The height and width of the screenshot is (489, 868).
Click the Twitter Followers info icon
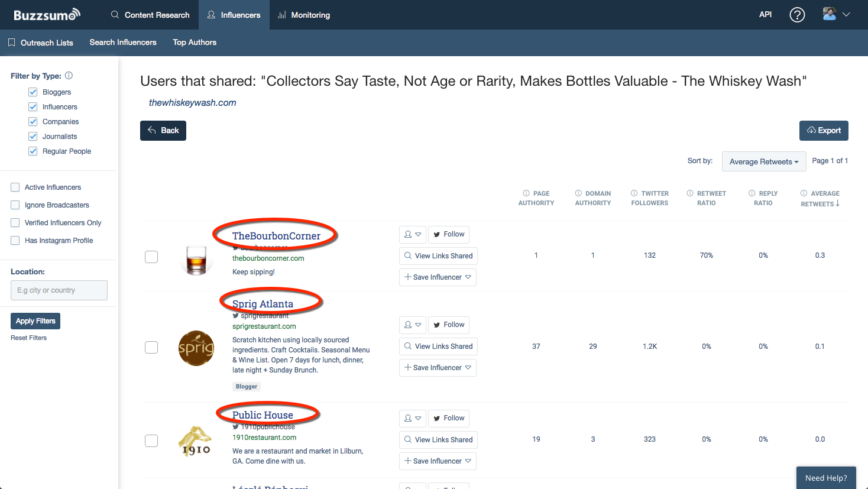point(634,193)
